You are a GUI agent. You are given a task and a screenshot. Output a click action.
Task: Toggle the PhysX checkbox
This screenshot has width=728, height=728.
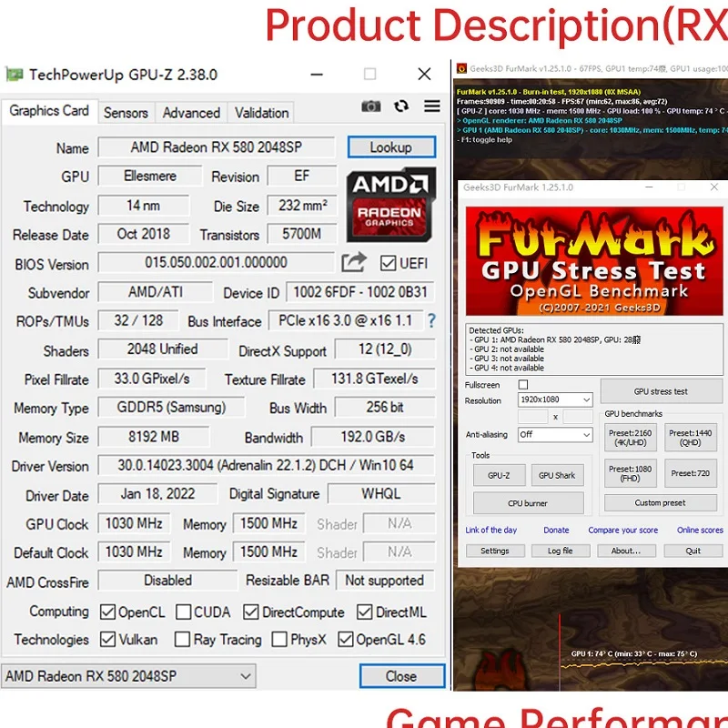point(279,640)
